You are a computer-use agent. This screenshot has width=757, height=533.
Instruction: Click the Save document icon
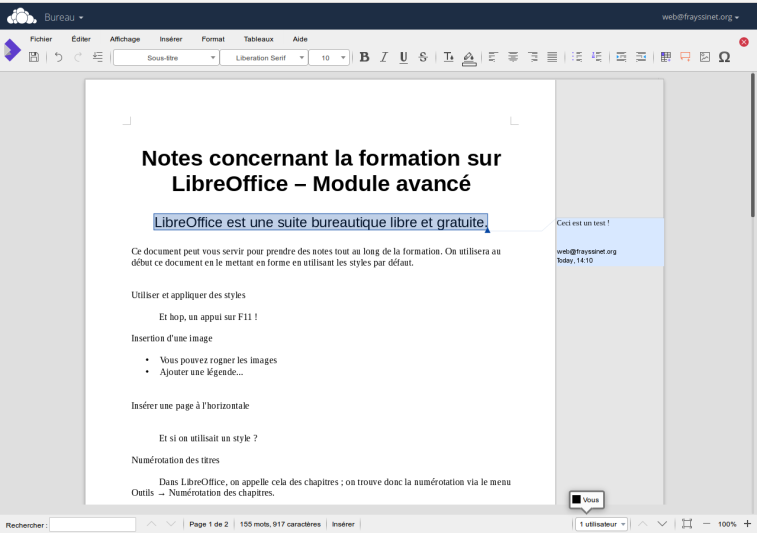34,57
